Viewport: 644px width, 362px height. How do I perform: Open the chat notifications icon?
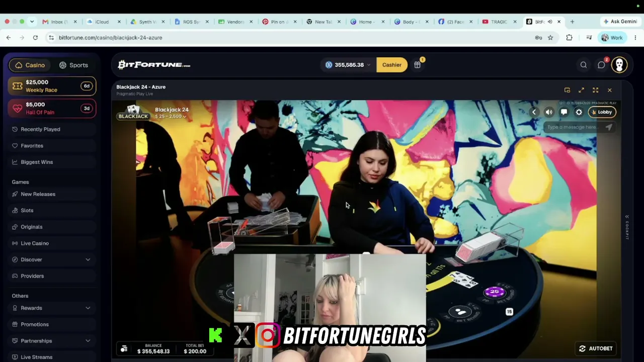point(602,65)
